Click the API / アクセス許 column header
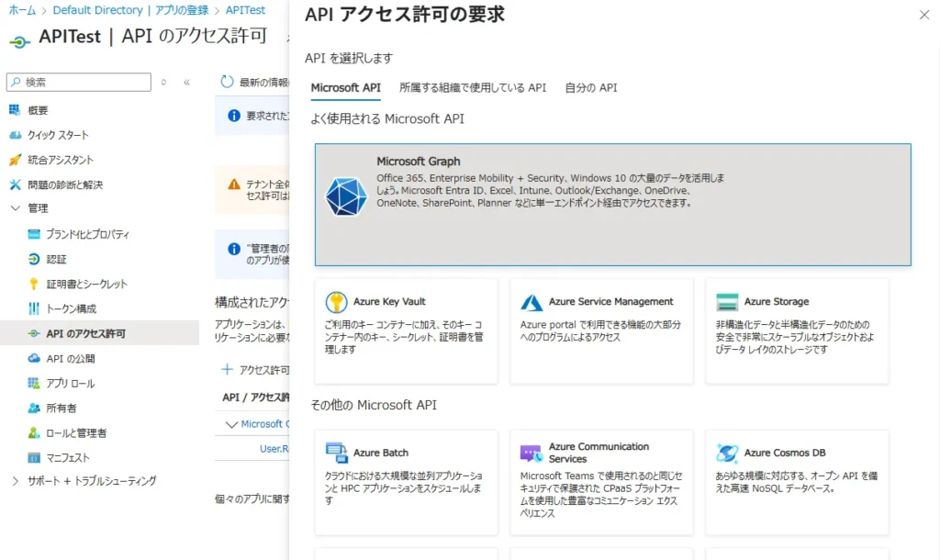This screenshot has width=940, height=560. [256, 397]
